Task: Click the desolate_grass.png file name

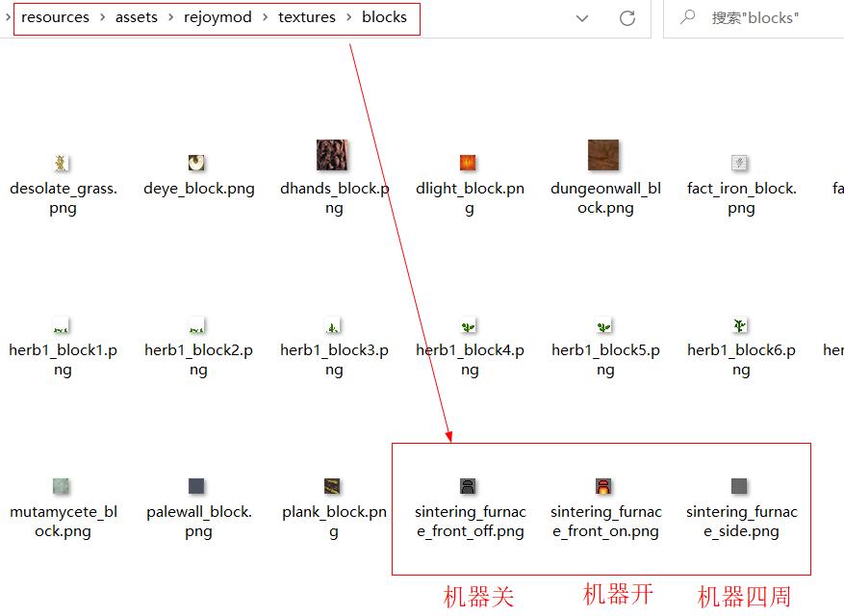Action: (x=63, y=198)
